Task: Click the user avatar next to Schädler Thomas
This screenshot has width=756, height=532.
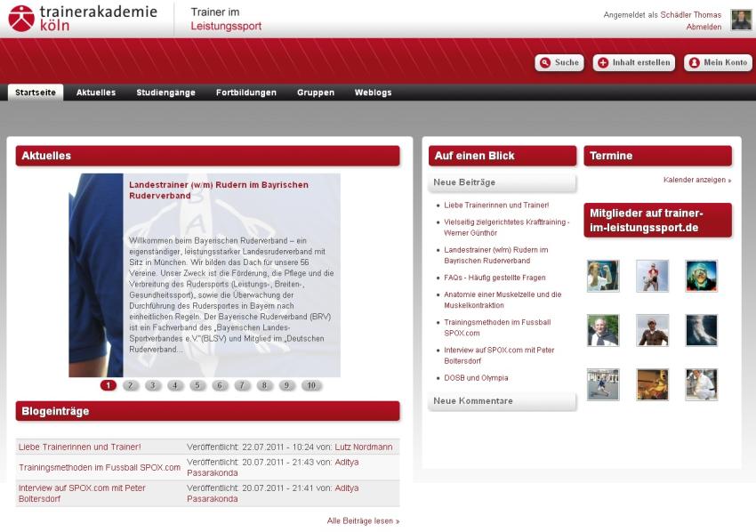Action: tap(741, 20)
